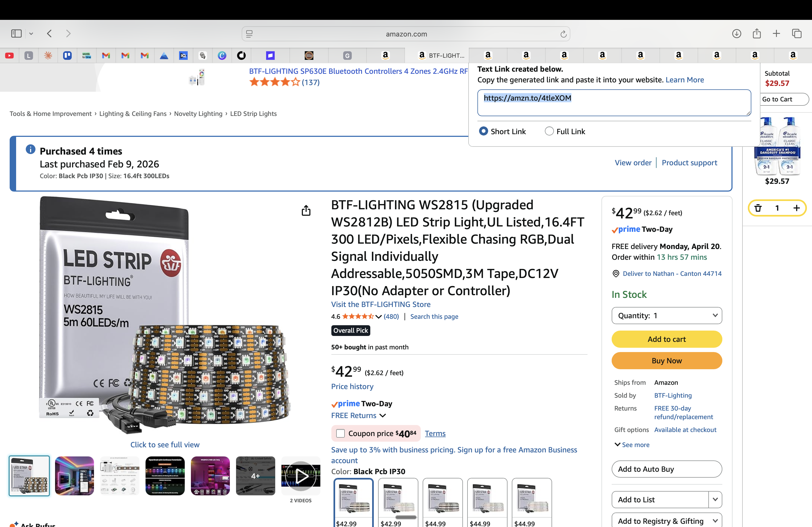Open Novelty Lighting breadcrumb
This screenshot has height=527, width=812.
pos(198,114)
